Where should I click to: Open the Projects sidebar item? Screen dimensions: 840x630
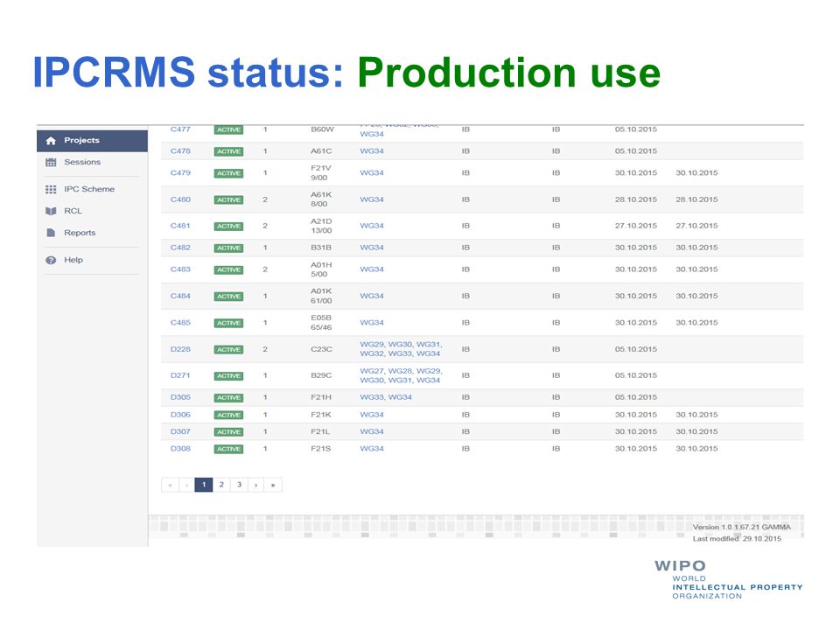click(x=92, y=141)
